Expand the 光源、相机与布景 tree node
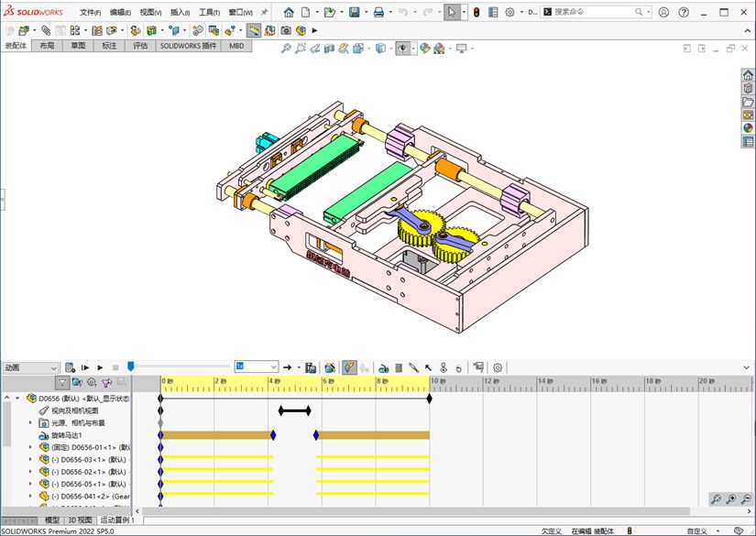Viewport: 756px width, 536px height. pos(30,423)
